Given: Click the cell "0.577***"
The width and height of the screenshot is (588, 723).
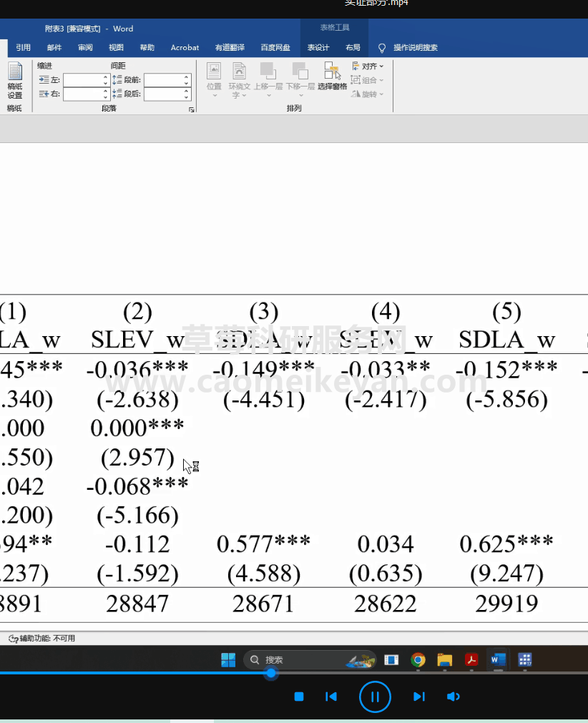Looking at the screenshot, I should click(263, 544).
